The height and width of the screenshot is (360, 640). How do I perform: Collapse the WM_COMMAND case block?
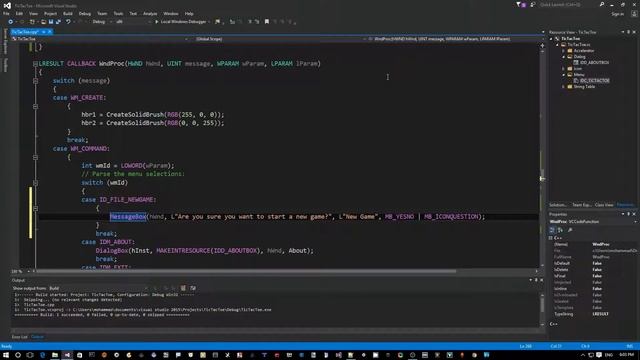click(35, 157)
